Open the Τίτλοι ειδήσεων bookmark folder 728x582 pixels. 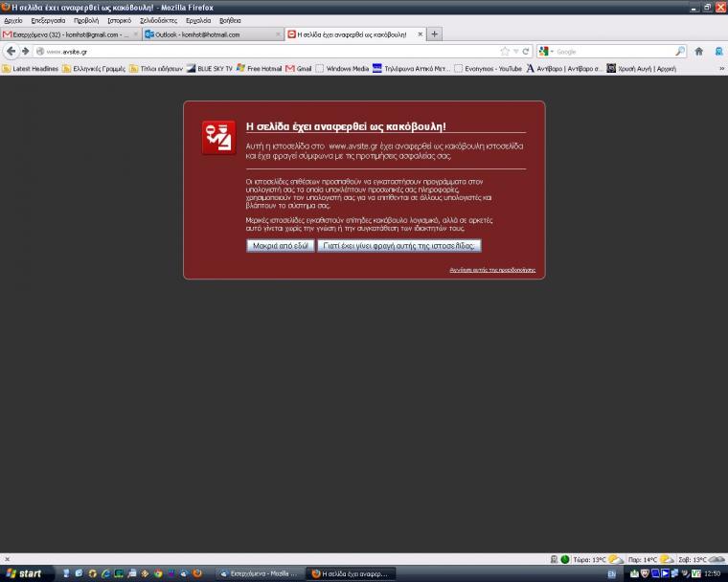pos(156,69)
